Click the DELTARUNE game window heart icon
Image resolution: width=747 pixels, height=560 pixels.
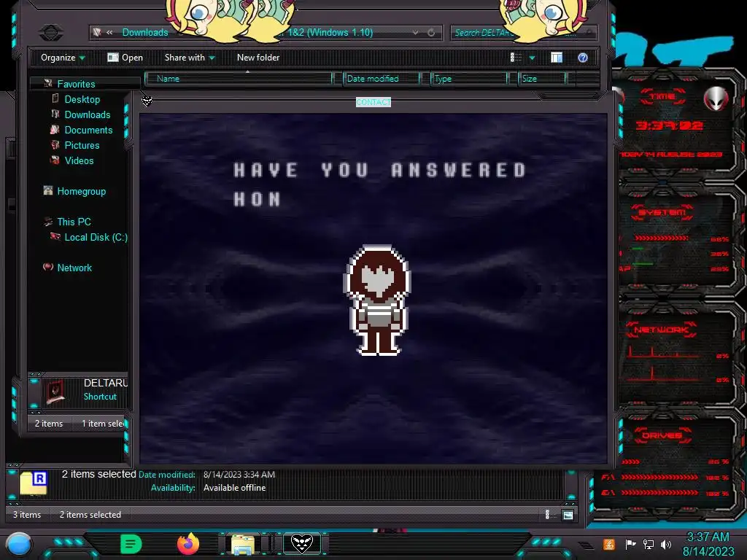click(147, 101)
